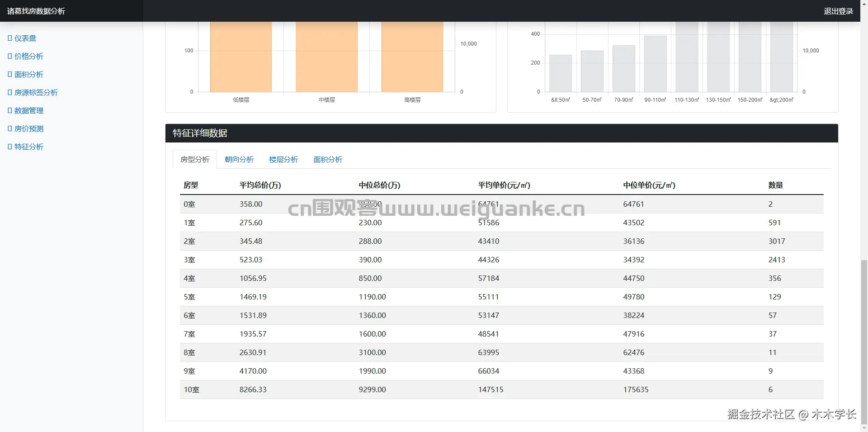This screenshot has height=432, width=868.
Task: Open 价格分析 in the sidebar
Action: (x=26, y=57)
